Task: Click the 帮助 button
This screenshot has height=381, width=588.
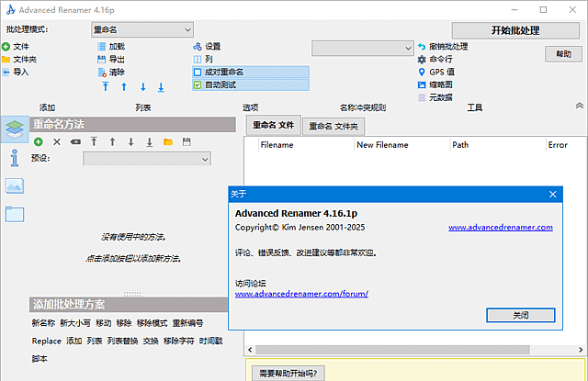Action: pos(563,54)
